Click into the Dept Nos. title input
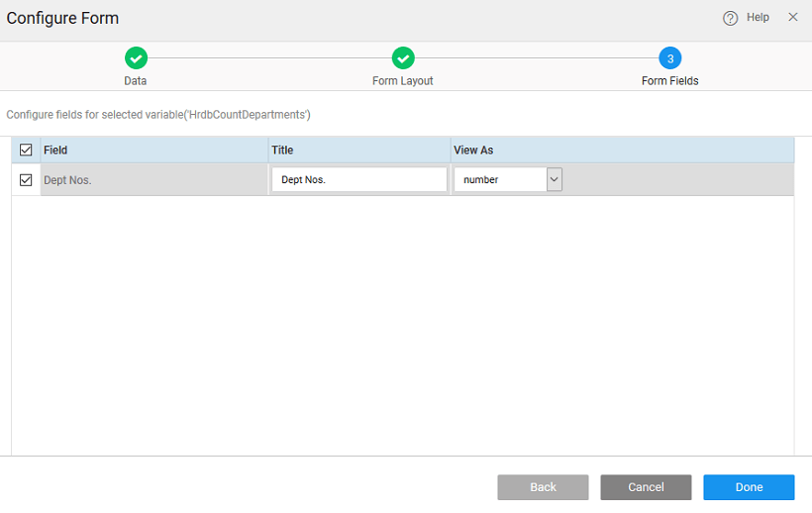The image size is (812, 513). (x=358, y=180)
